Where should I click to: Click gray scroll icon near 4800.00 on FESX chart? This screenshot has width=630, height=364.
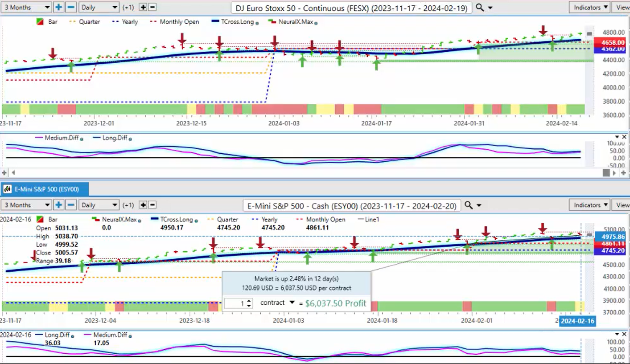589,34
